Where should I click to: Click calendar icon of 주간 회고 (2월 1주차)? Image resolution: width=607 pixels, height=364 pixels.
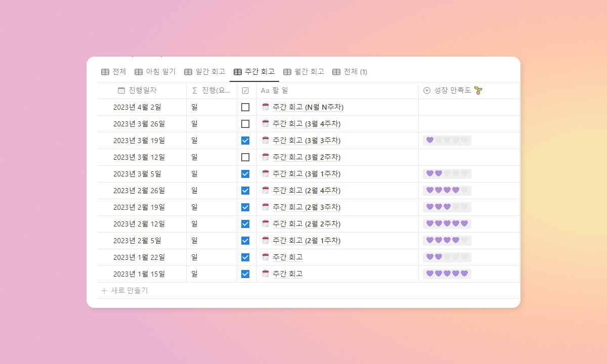coord(266,240)
